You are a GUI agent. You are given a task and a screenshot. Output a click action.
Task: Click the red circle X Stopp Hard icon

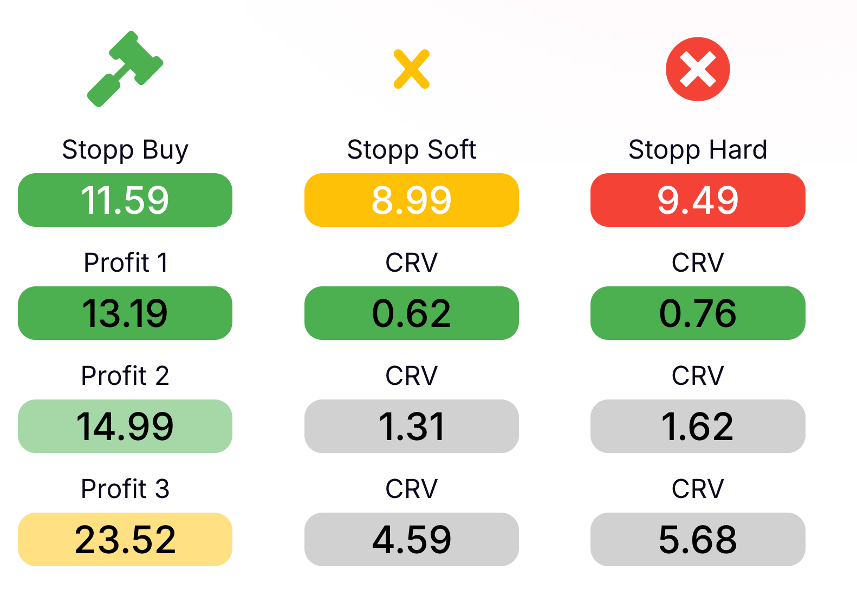click(x=698, y=69)
